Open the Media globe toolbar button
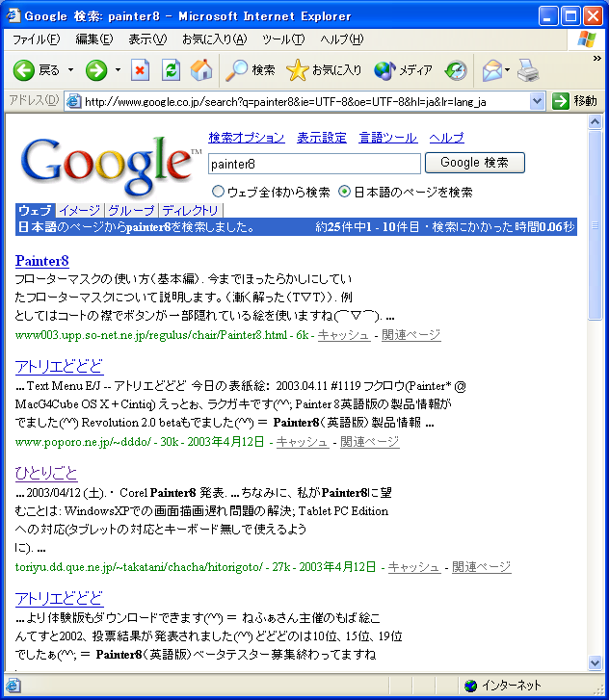The height and width of the screenshot is (700, 609). pyautogui.click(x=403, y=70)
